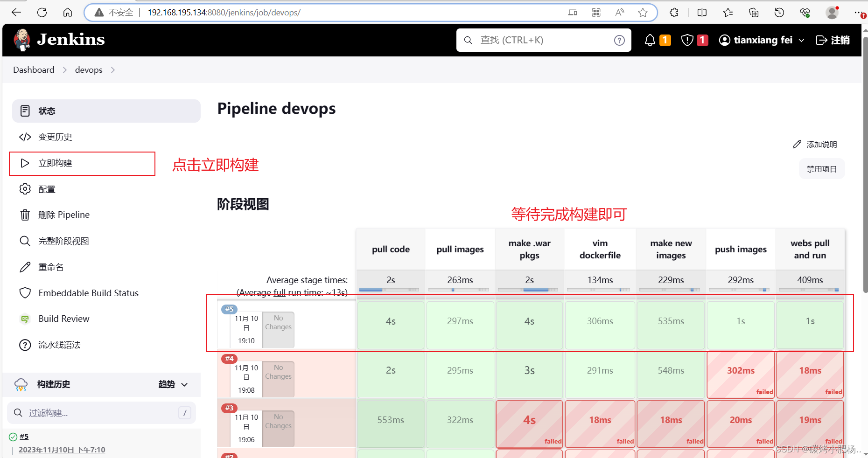
Task: Expand 趋势 dropdown in build history
Action: click(x=173, y=384)
